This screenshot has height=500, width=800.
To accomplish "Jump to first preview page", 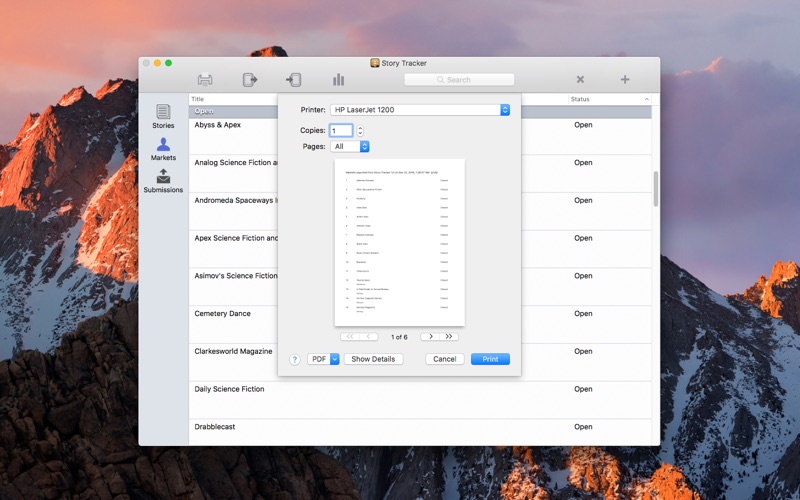I will pyautogui.click(x=350, y=337).
